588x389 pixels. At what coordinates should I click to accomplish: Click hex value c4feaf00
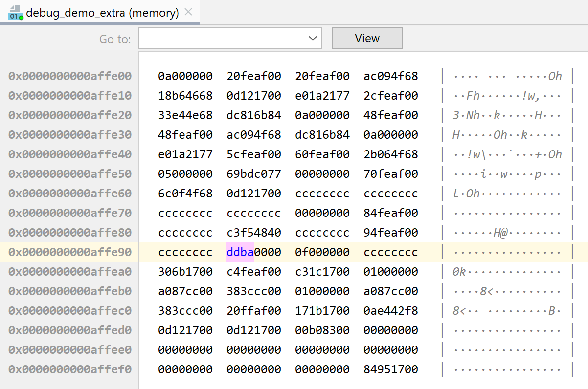tap(254, 272)
